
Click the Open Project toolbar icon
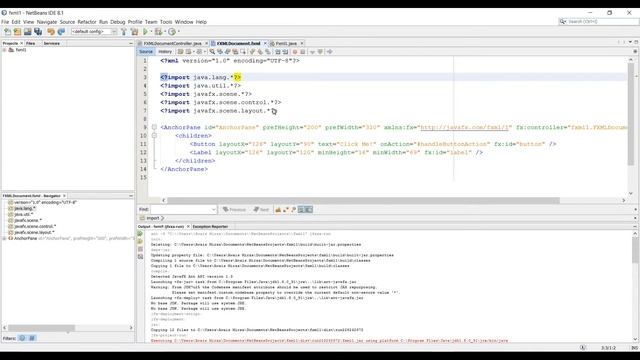pyautogui.click(x=27, y=31)
